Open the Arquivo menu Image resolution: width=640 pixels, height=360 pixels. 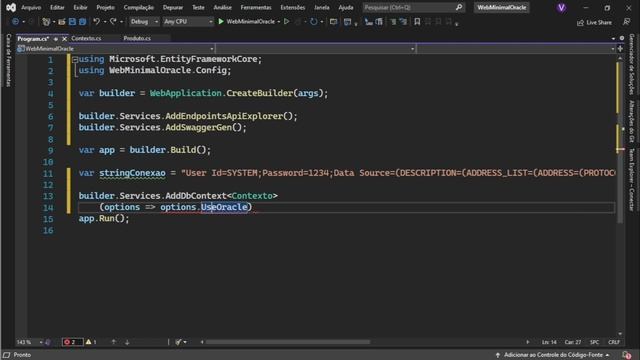[31, 7]
